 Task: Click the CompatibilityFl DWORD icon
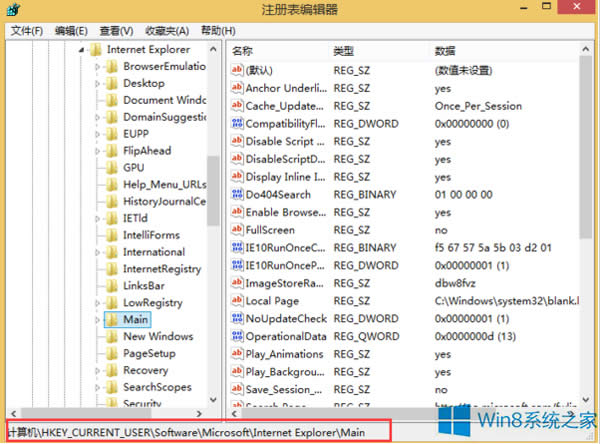click(x=237, y=123)
